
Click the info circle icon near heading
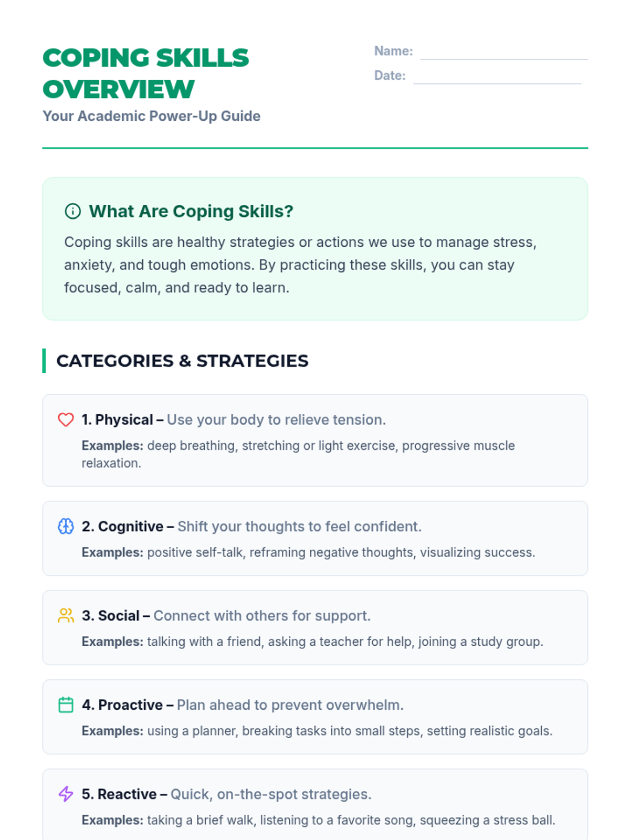coord(72,211)
